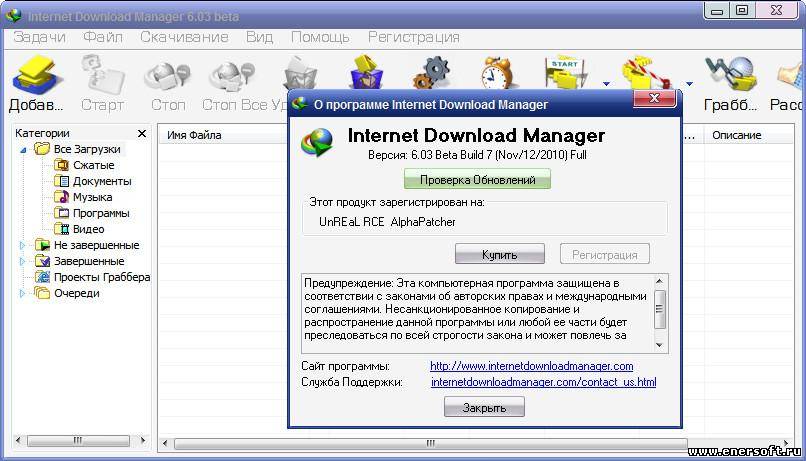Screen dimensions: 806x461
Task: Click the Закрыть button
Action: pyautogui.click(x=484, y=407)
